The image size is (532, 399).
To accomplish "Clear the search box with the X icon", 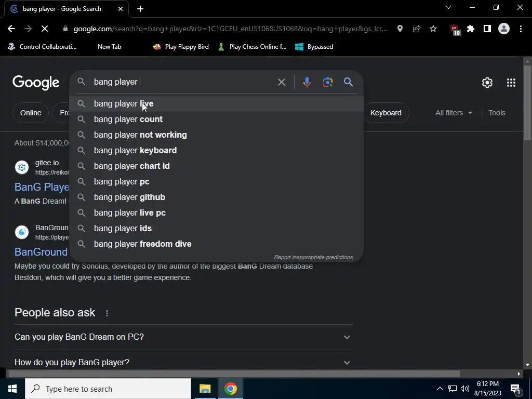I will click(x=282, y=82).
